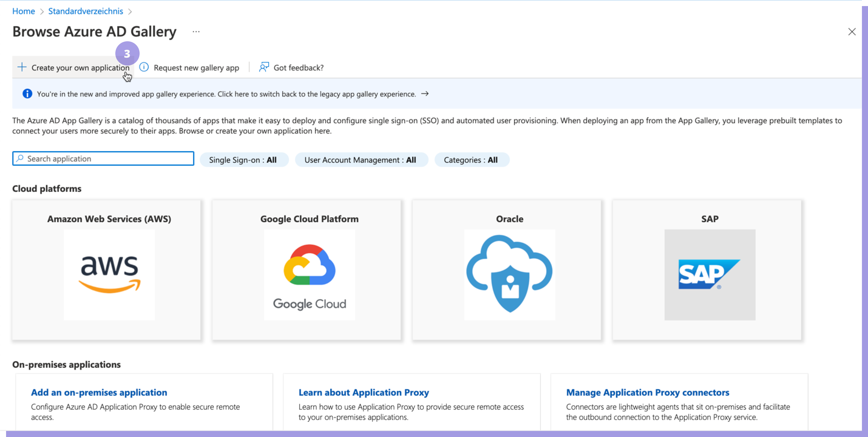Click the magnifier icon in the search box
This screenshot has height=437, width=868.
(x=20, y=158)
